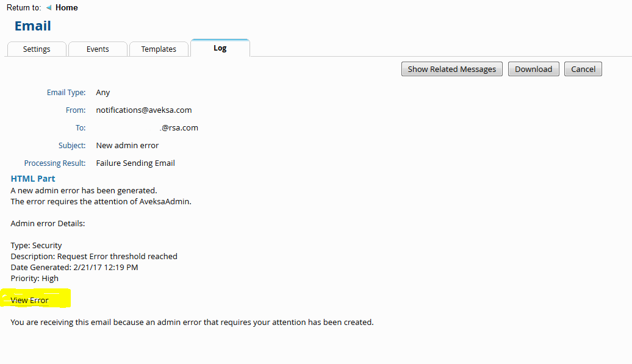Click the Email page heading

[x=33, y=26]
